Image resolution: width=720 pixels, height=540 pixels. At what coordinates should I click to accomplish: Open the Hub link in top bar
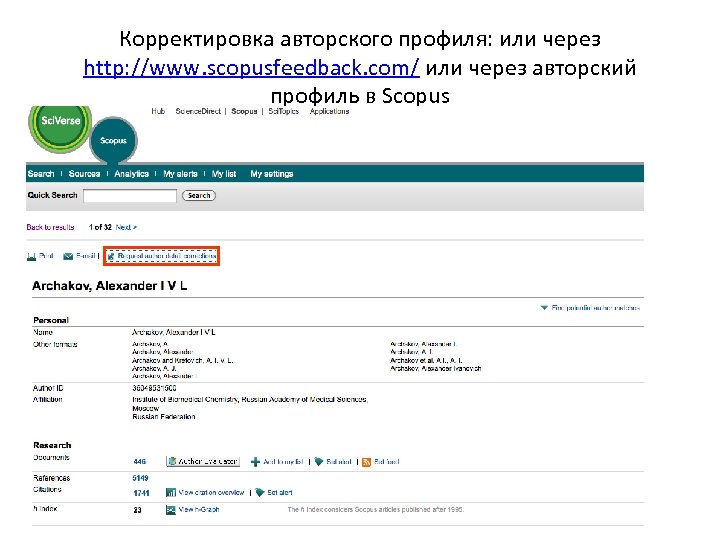pos(158,111)
